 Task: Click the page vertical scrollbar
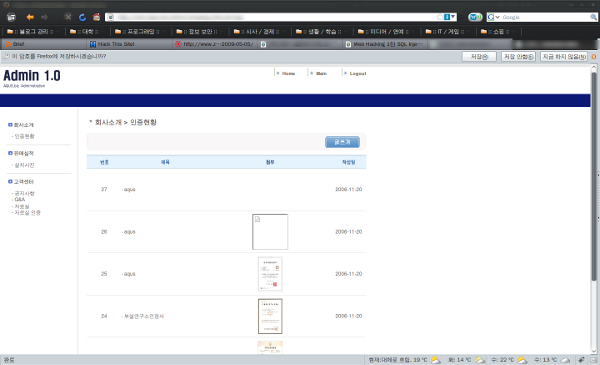point(594,176)
